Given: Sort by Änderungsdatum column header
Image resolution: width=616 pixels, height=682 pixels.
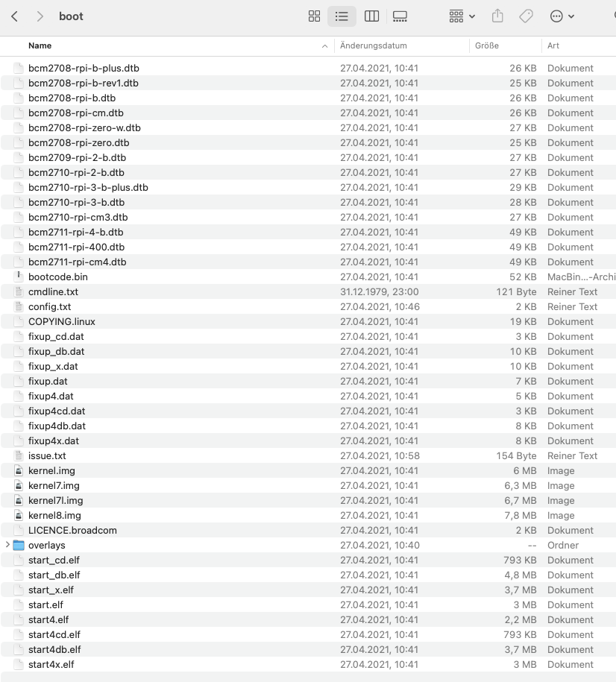Looking at the screenshot, I should coord(373,45).
